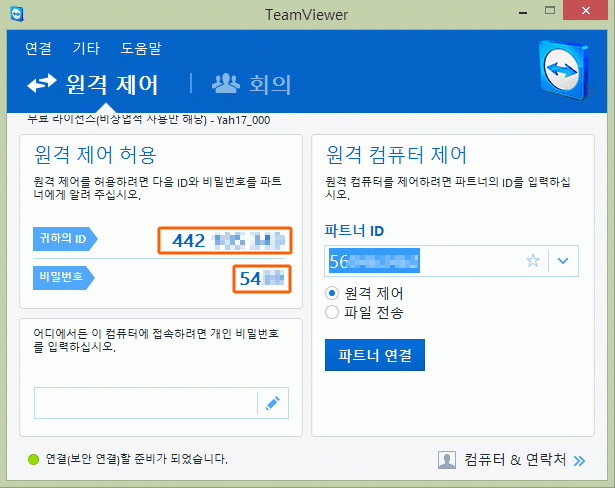The height and width of the screenshot is (488, 615).
Task: Click the green connection status indicator
Action: point(34,460)
